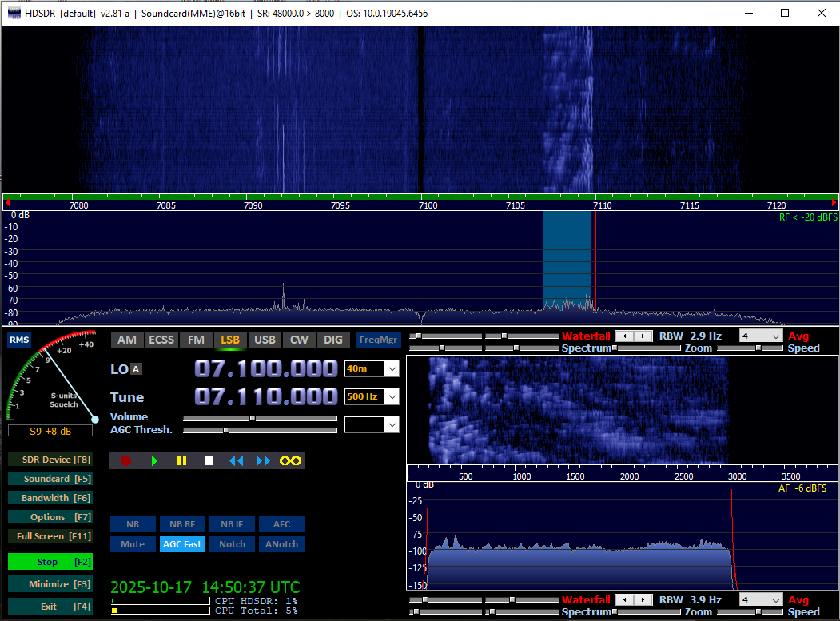Pause playback with the yellow pause icon
Screen dimensions: 840x621
tap(181, 460)
